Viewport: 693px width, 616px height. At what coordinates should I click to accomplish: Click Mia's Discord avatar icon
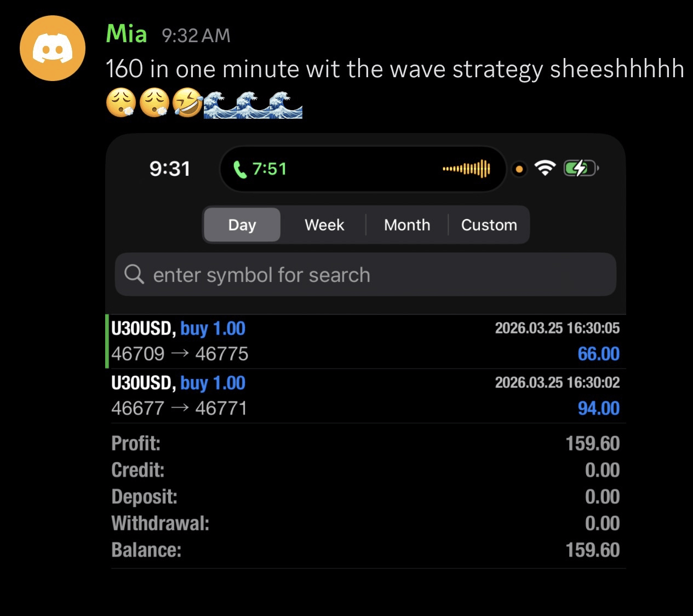[x=53, y=48]
